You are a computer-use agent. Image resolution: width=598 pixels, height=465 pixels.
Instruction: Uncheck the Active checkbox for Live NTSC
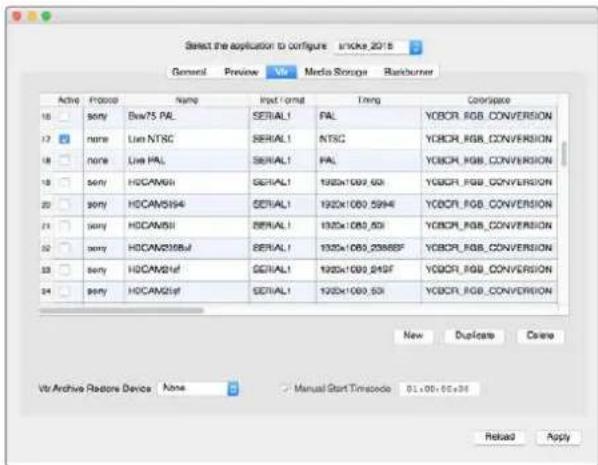64,139
